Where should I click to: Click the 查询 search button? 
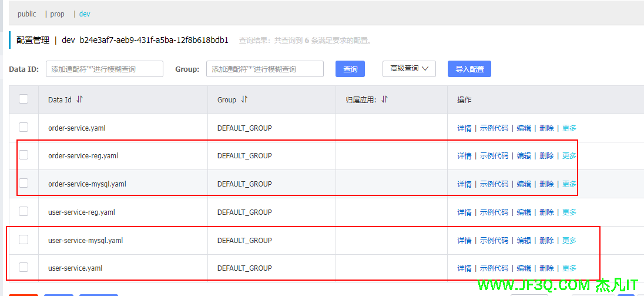(350, 69)
